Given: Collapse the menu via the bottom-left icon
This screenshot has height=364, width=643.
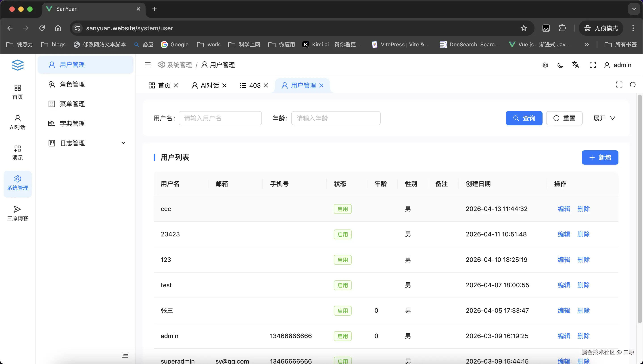Looking at the screenshot, I should pyautogui.click(x=125, y=355).
